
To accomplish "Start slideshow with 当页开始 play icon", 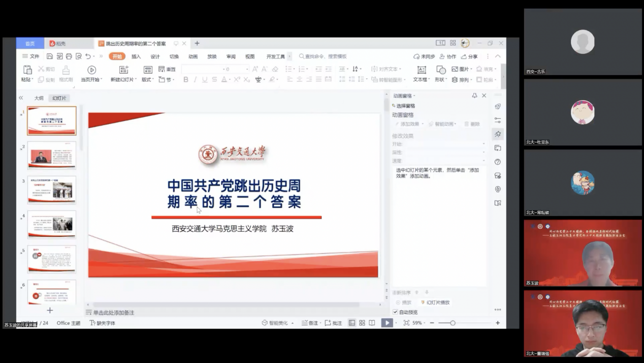I will [91, 70].
